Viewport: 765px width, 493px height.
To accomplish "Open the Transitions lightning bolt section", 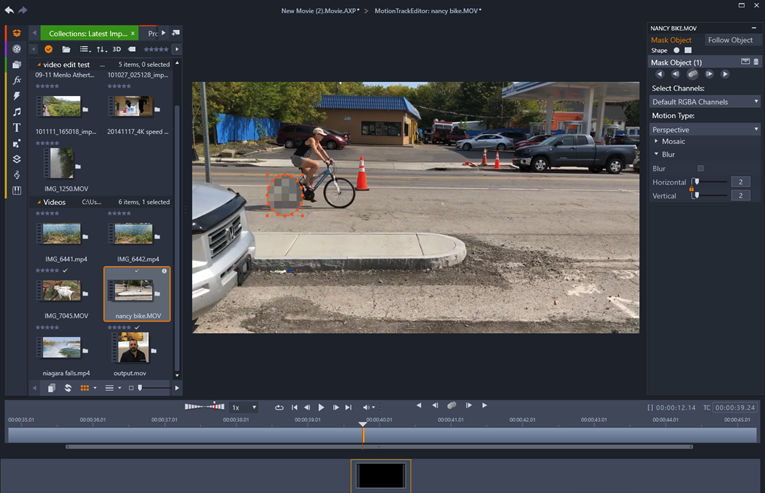I will tap(17, 96).
